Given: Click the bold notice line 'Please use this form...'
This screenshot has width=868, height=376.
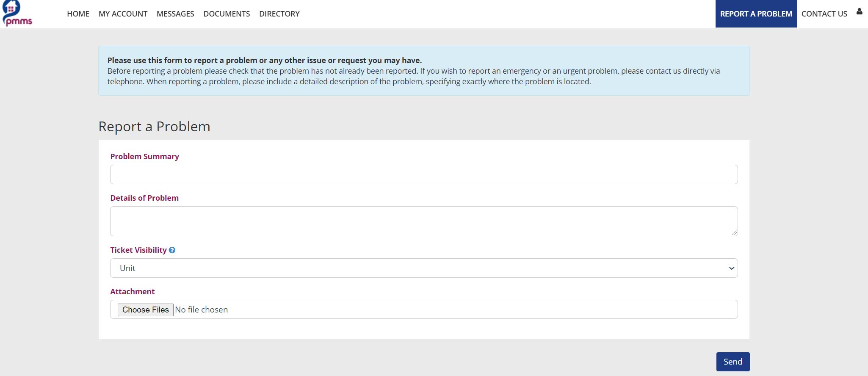Looking at the screenshot, I should click(x=265, y=60).
